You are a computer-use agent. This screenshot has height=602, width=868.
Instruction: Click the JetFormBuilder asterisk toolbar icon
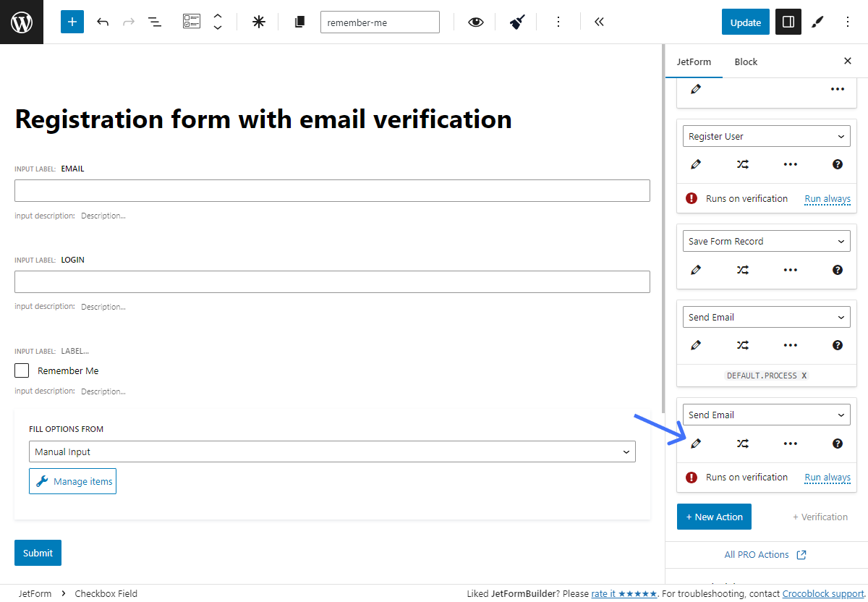point(258,22)
